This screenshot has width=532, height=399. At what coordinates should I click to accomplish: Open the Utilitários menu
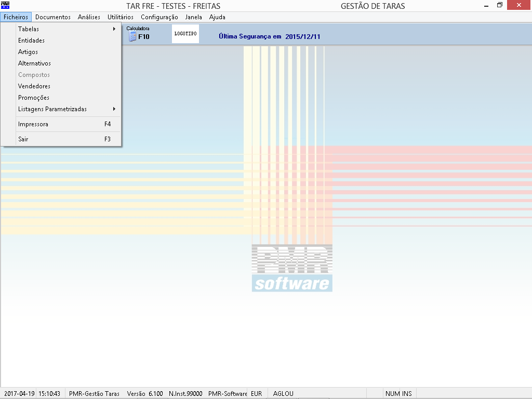point(121,17)
